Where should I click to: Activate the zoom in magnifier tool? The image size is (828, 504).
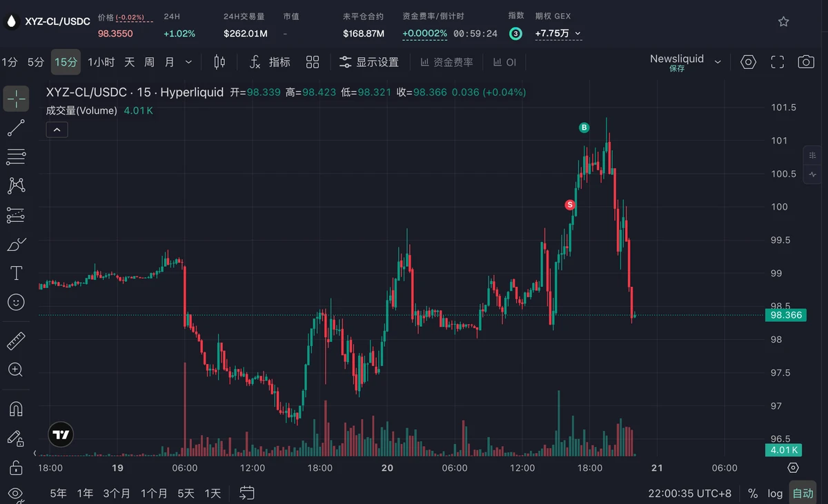click(x=16, y=370)
